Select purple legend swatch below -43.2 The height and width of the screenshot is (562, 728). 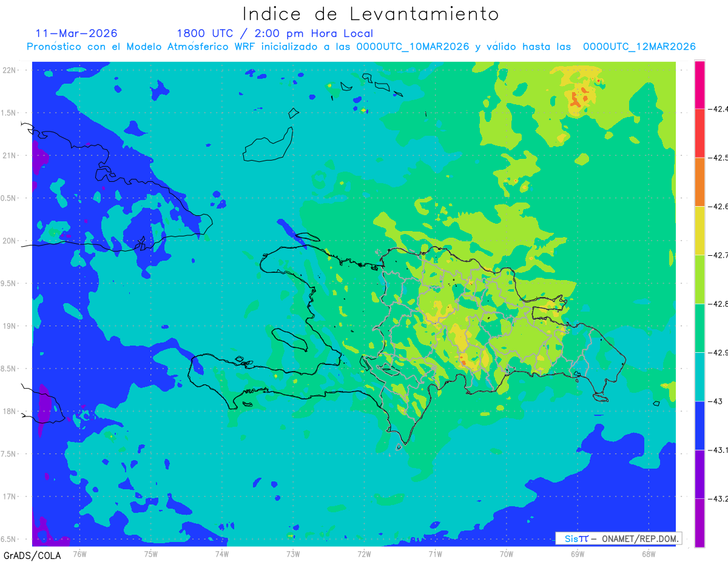point(699,523)
